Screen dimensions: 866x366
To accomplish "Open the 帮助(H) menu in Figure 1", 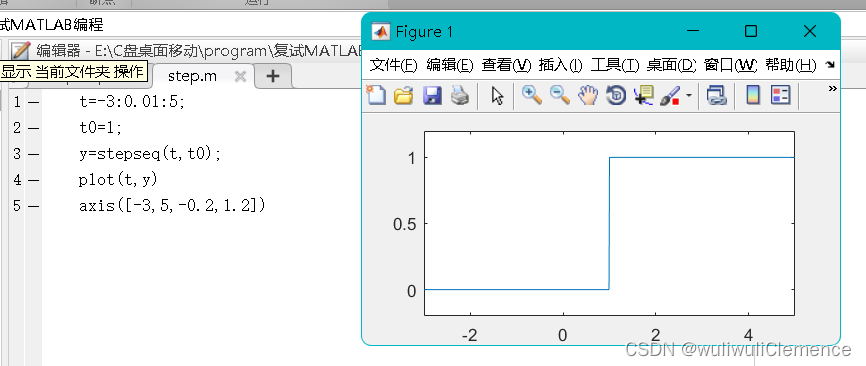I will (790, 65).
